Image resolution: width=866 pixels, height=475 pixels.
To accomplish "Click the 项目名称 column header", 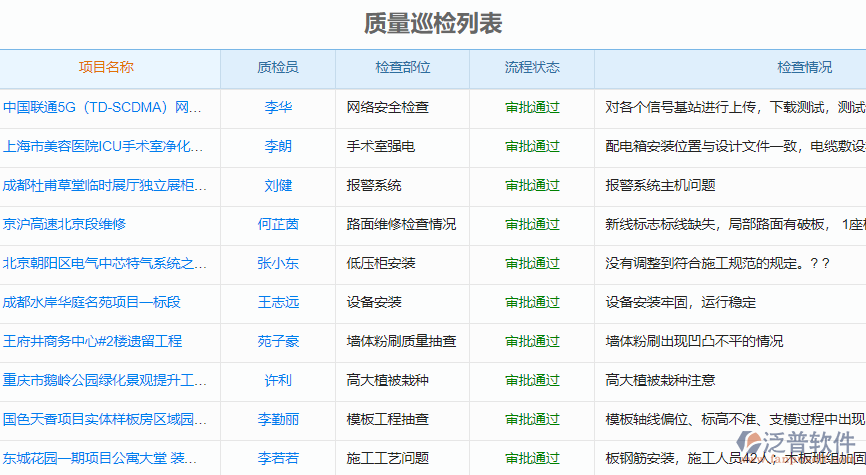I will coord(106,68).
